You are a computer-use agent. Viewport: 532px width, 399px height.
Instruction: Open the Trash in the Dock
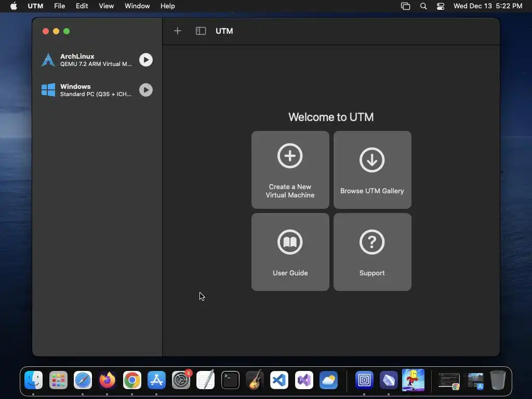click(498, 380)
